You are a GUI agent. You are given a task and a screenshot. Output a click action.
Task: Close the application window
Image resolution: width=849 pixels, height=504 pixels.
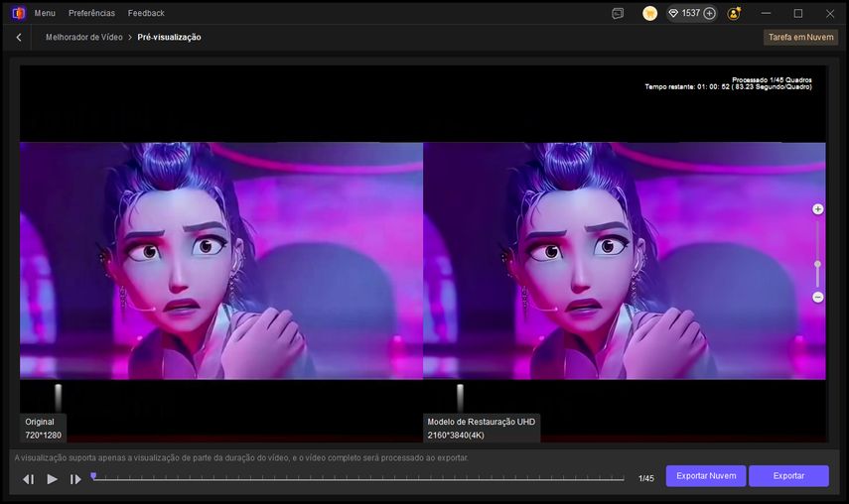(830, 14)
